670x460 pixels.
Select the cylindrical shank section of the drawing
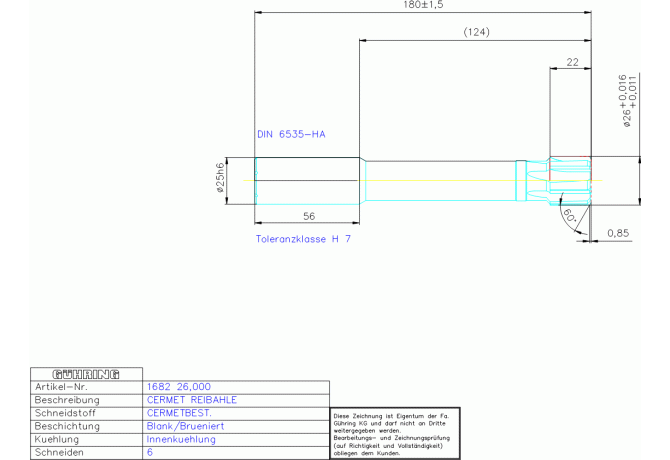click(x=307, y=181)
